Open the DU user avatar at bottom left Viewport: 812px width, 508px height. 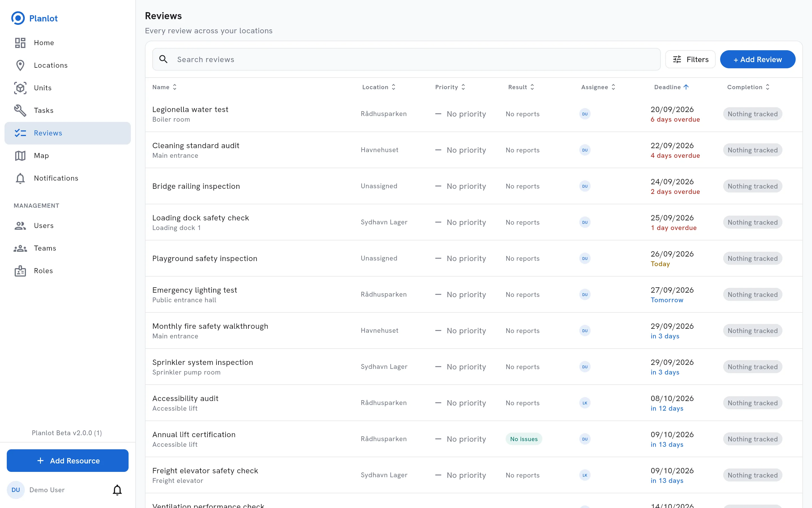point(16,490)
